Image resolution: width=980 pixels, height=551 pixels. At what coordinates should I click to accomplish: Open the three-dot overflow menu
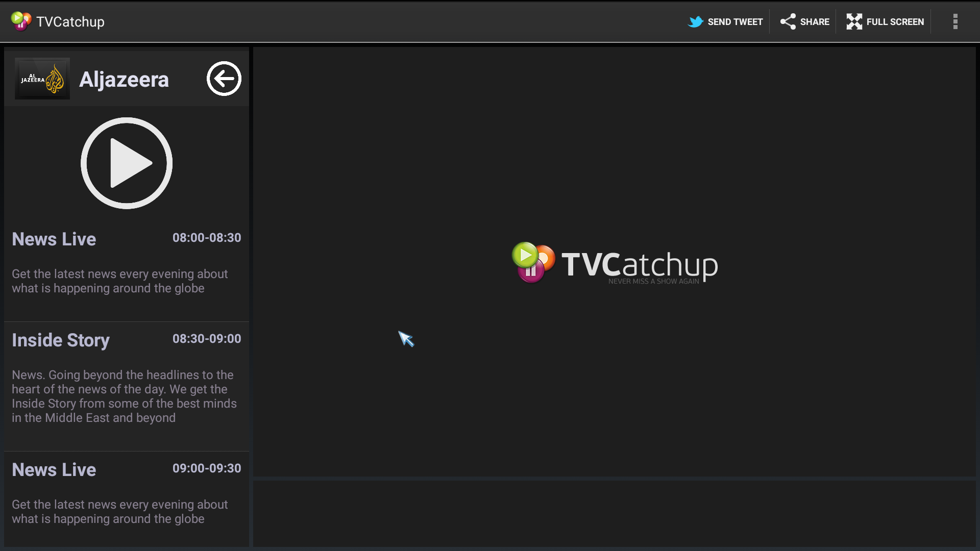955,21
